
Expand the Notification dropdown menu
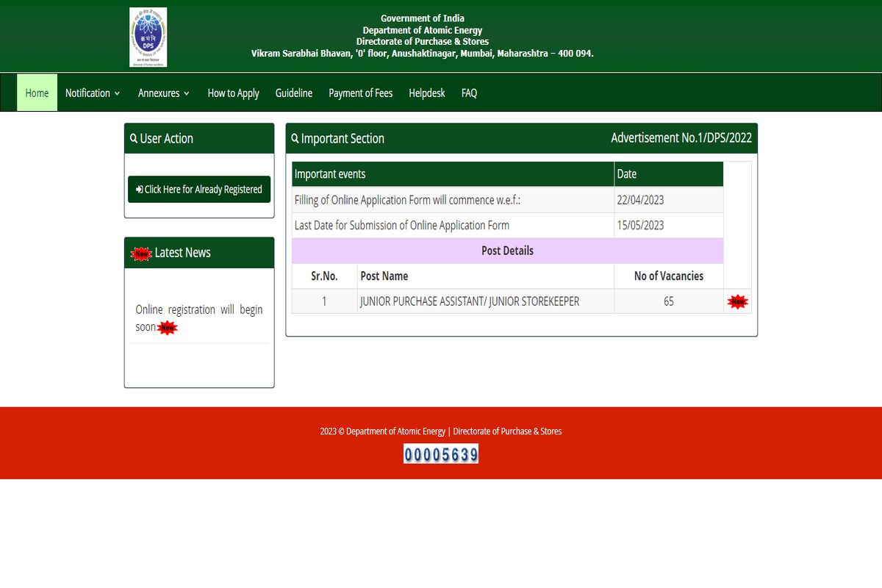[x=93, y=93]
